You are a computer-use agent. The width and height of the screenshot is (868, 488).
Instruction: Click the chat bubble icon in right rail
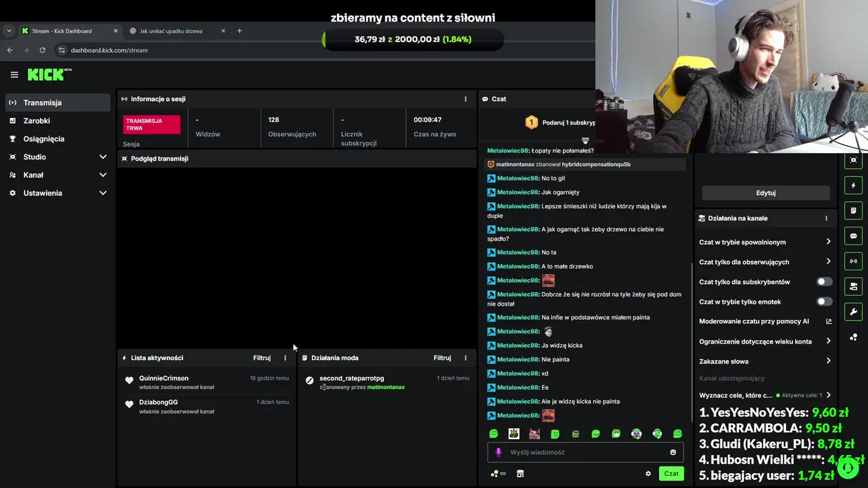point(853,236)
